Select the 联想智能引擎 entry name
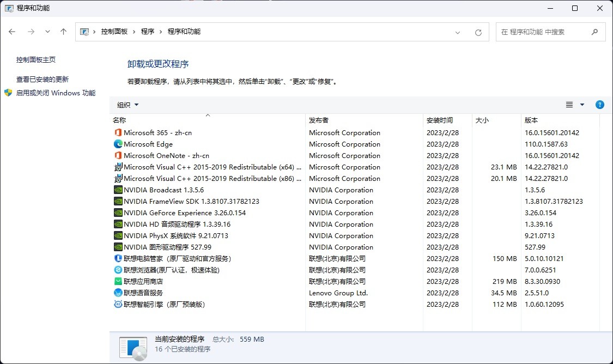The image size is (613, 364). (x=164, y=304)
